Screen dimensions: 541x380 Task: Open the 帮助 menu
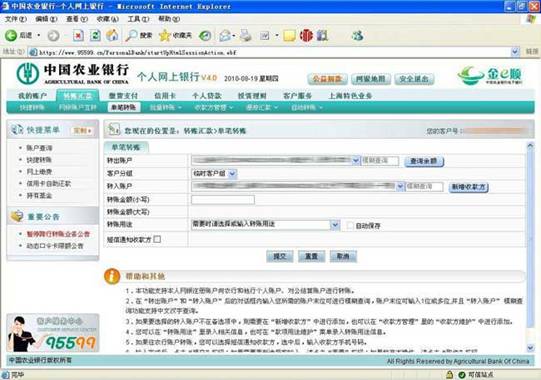point(169,19)
